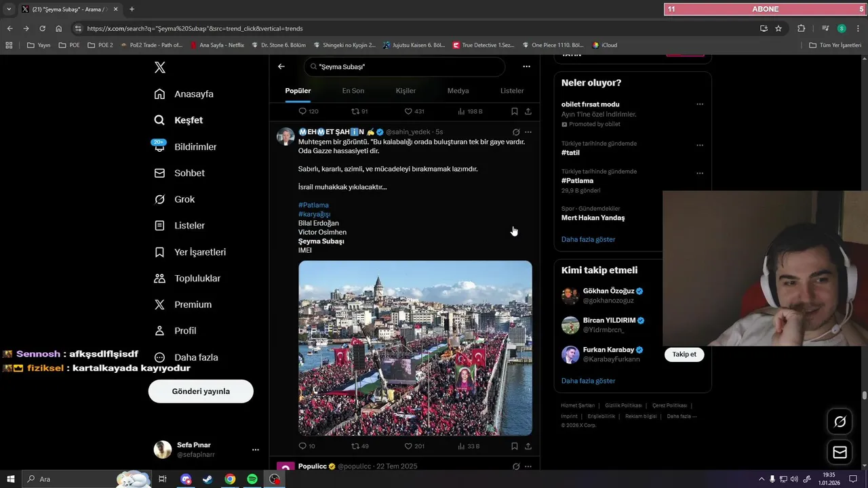The width and height of the screenshot is (868, 488).
Task: Open Mehmet Şahin profile avatar
Action: (285, 136)
